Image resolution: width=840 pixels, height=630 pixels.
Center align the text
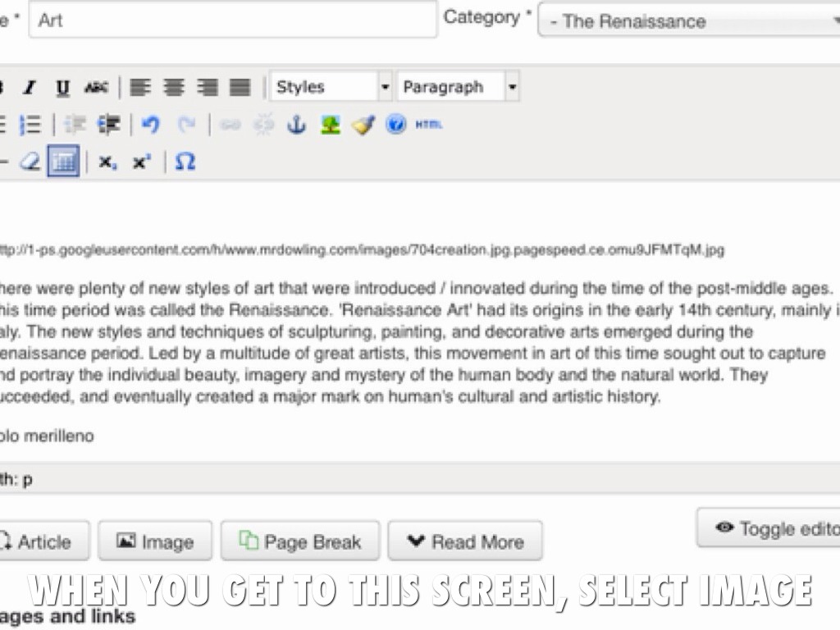pos(174,87)
